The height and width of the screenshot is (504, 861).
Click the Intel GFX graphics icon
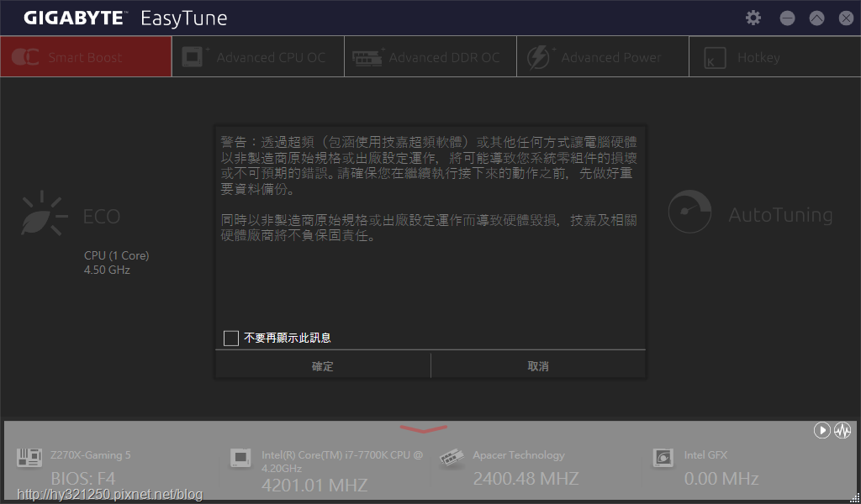point(663,458)
